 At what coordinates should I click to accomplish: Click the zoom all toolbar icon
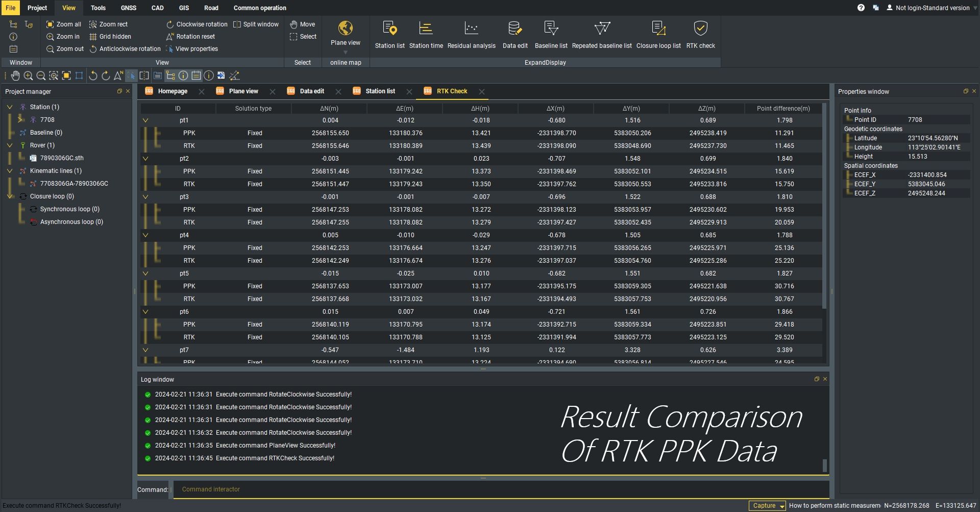point(66,76)
